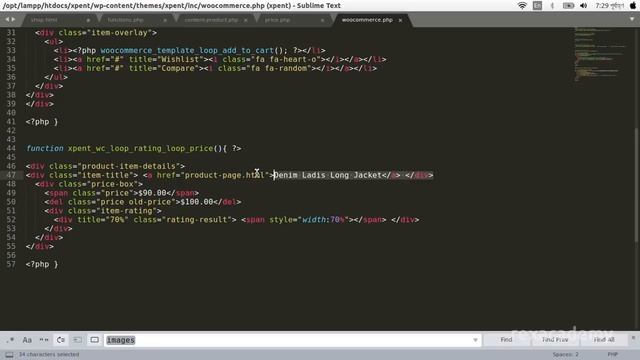This screenshot has height=360, width=640.
Task: Close the shop.html tab
Action: 88,20
